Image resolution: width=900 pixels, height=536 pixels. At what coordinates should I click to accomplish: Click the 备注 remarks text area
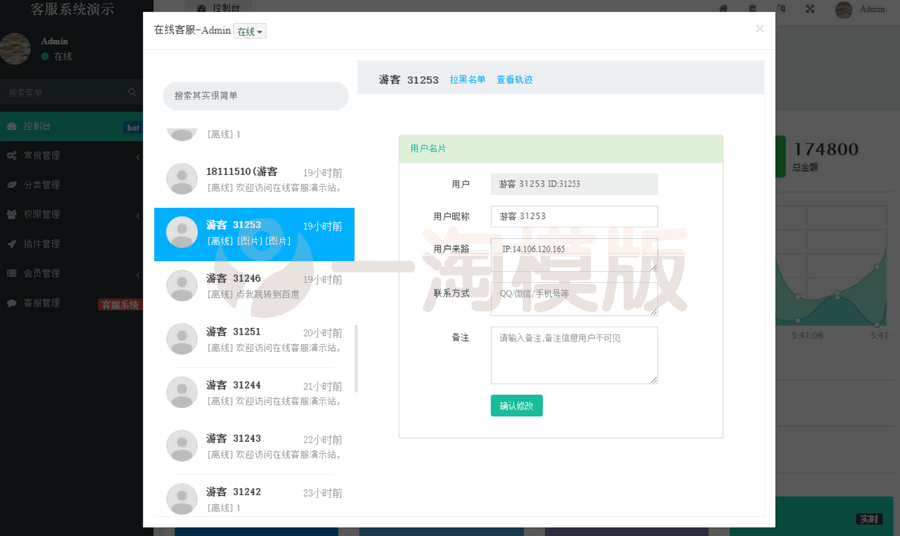(x=574, y=355)
